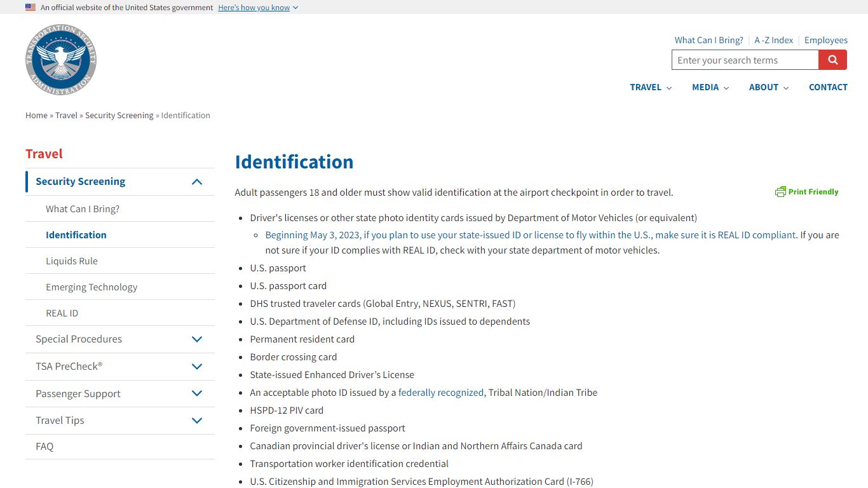Click the 'An official website' banner text
The width and height of the screenshot is (868, 488).
126,8
